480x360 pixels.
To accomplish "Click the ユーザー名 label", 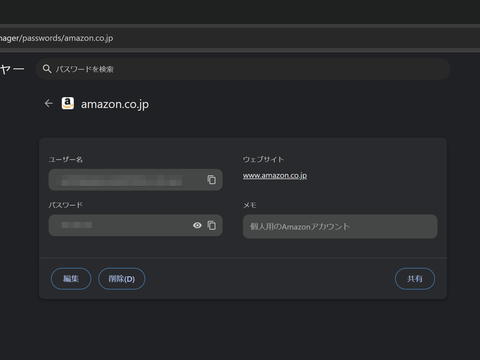I will click(x=66, y=159).
